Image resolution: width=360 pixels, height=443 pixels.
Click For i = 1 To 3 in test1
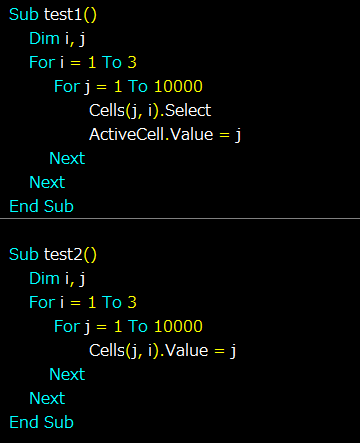tap(83, 63)
